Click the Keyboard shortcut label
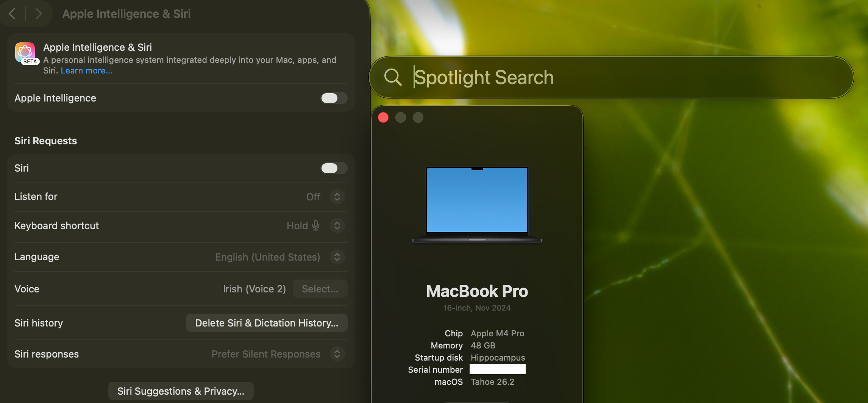Image resolution: width=868 pixels, height=403 pixels. [57, 226]
